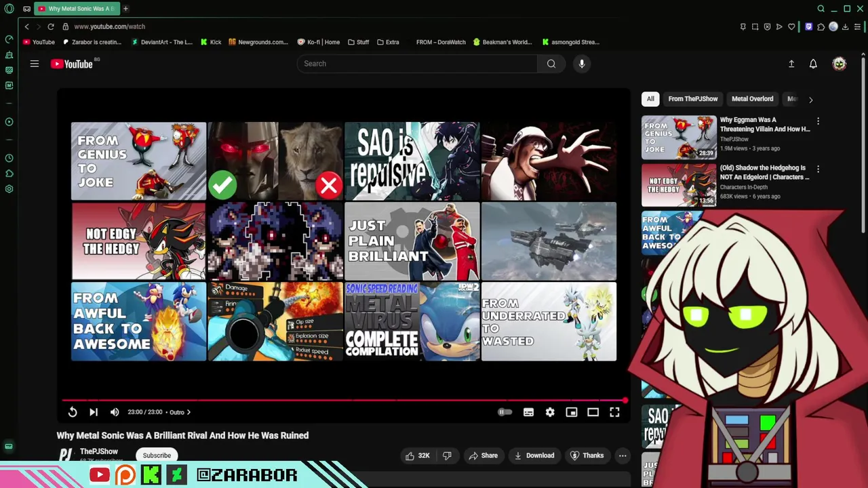This screenshot has height=488, width=868.
Task: Select the From ThePJShow chip
Action: 693,99
